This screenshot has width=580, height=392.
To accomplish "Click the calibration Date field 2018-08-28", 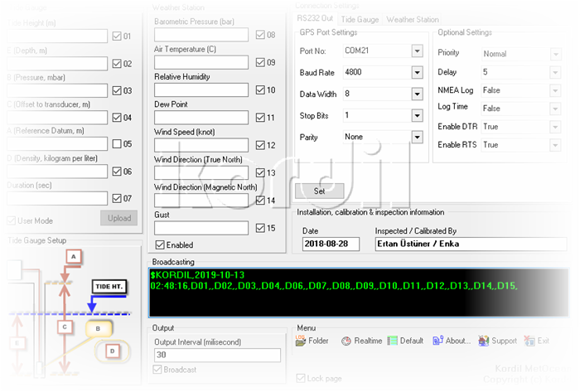I will coord(331,244).
